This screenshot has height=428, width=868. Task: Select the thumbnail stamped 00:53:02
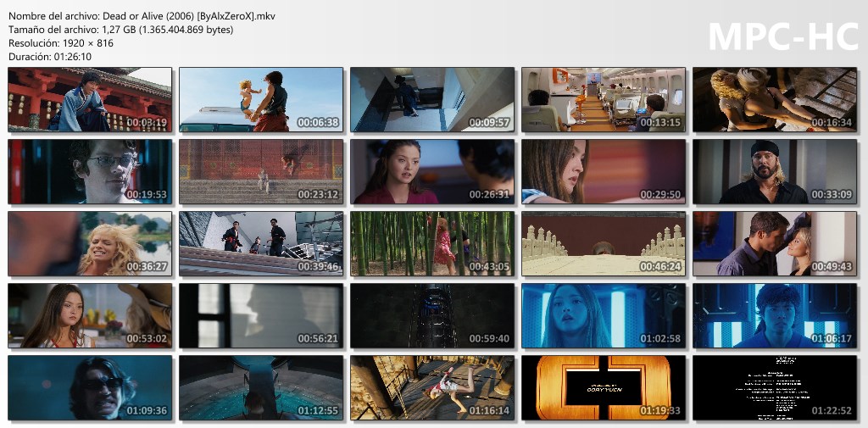tap(90, 315)
